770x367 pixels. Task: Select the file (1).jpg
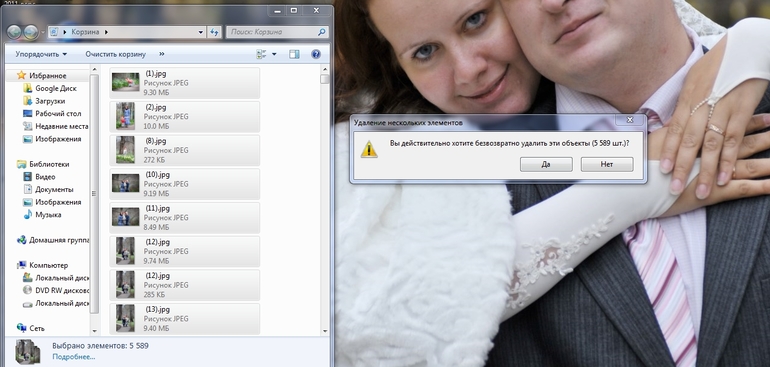184,83
